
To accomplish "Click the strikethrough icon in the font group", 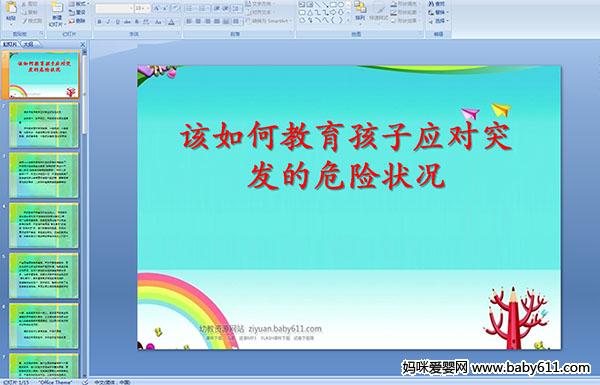I will pyautogui.click(x=127, y=22).
